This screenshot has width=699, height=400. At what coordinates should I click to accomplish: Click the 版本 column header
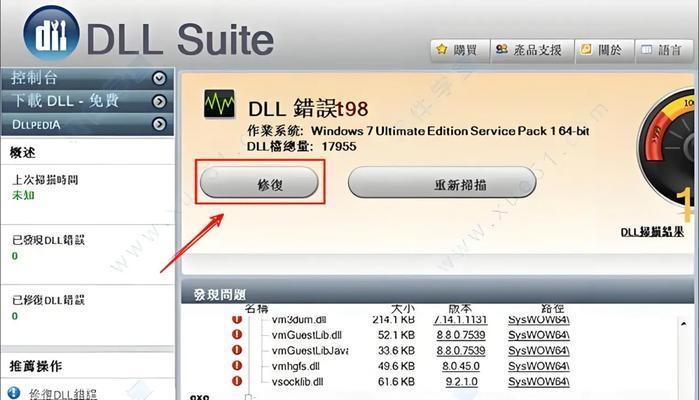point(460,308)
